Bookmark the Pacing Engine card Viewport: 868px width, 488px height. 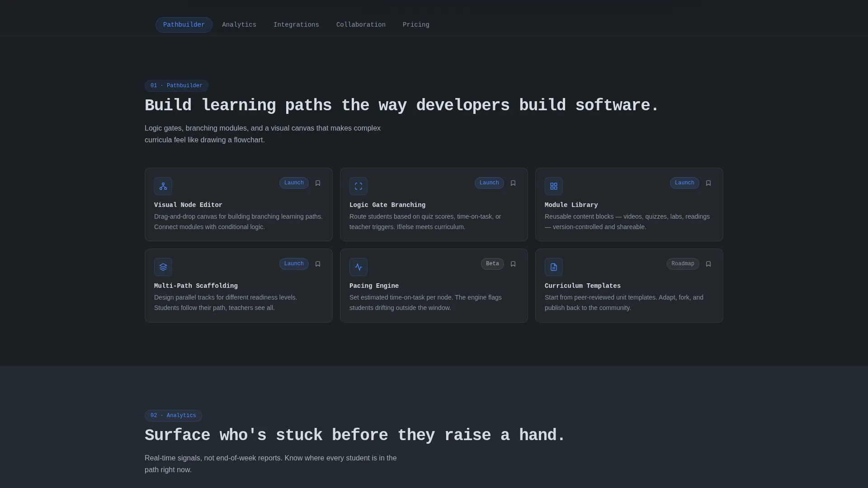513,264
